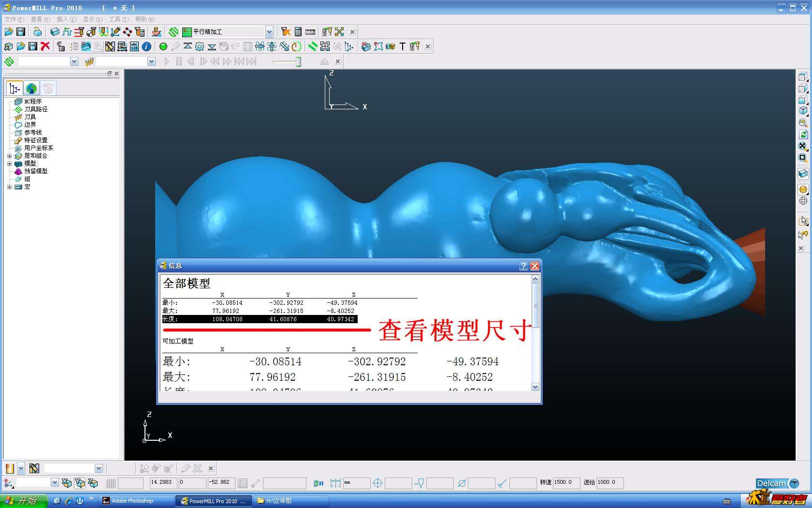Select 残留模型 in the tree
The image size is (812, 508).
(x=36, y=171)
